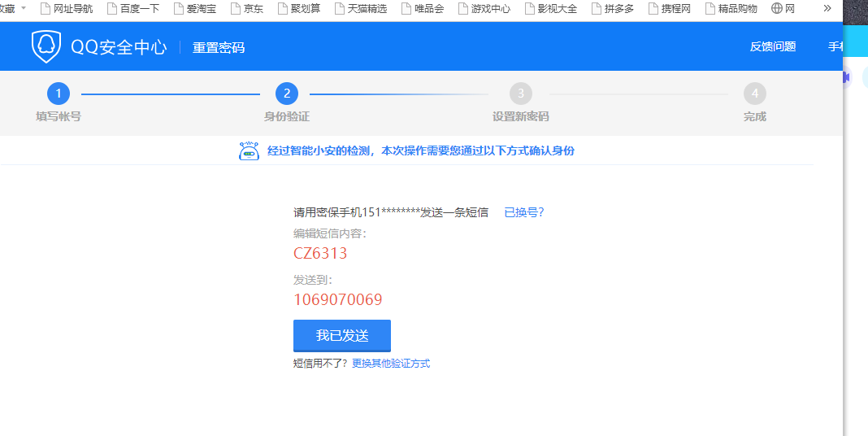Open the 携程网 bookmark
This screenshot has width=868, height=436.
(x=670, y=8)
